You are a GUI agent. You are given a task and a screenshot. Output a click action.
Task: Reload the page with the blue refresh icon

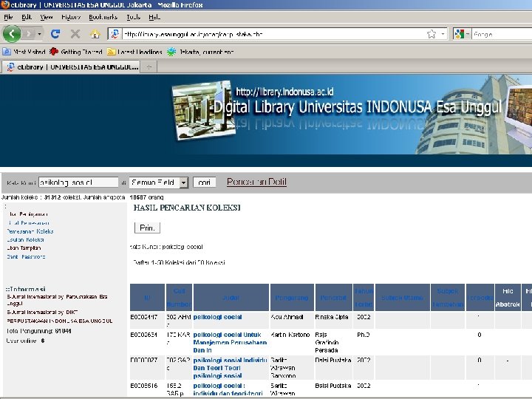[55, 34]
